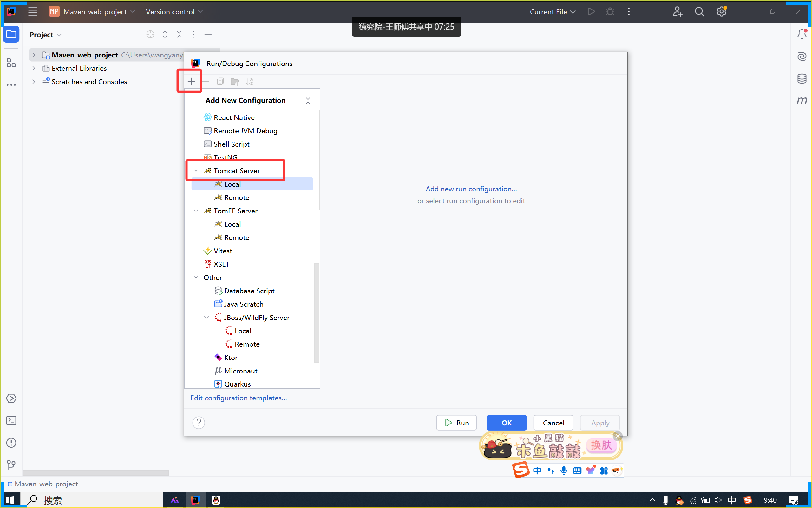Select Remote under Tomcat Server
812x508 pixels.
252,197
